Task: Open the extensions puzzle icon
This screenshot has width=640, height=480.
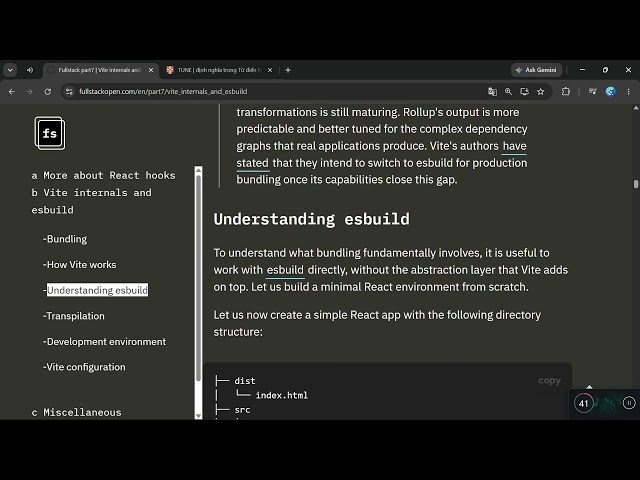Action: (566, 91)
